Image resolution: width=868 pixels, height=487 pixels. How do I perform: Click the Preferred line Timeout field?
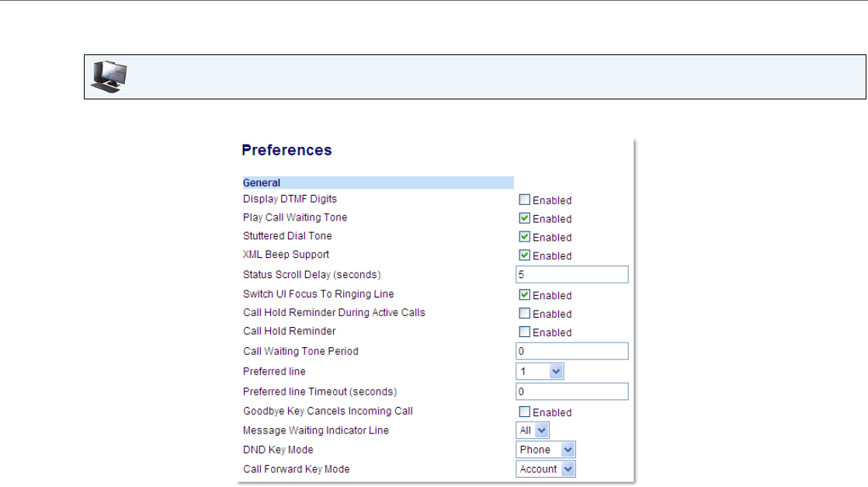coord(572,391)
